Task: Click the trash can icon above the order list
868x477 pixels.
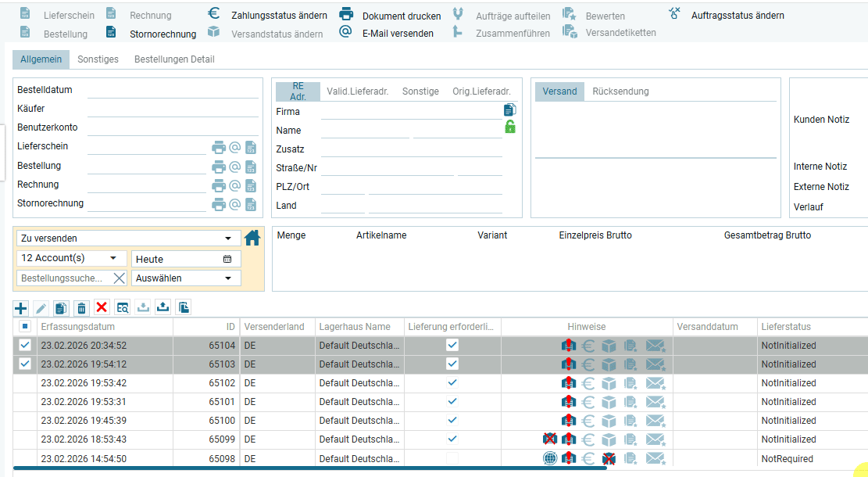Action: pos(82,307)
